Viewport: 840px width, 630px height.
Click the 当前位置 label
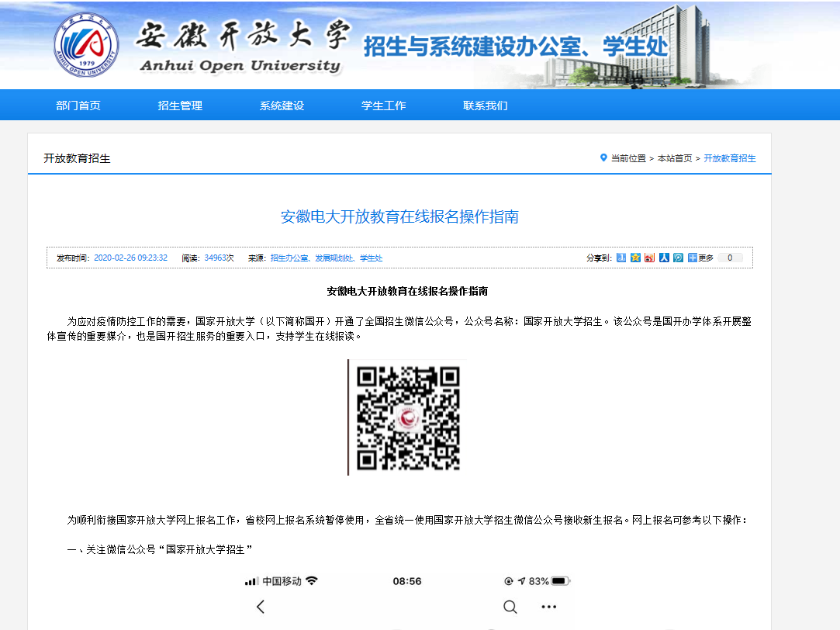coord(628,158)
